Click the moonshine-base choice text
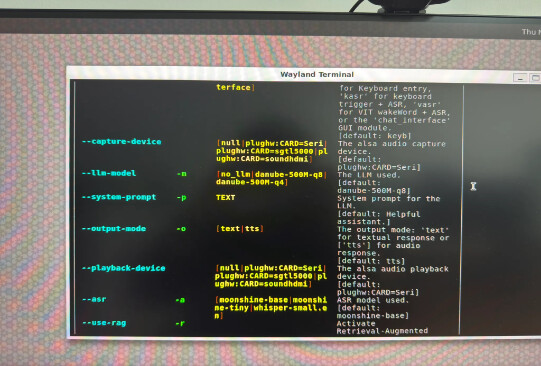This screenshot has height=366, width=541. point(254,300)
